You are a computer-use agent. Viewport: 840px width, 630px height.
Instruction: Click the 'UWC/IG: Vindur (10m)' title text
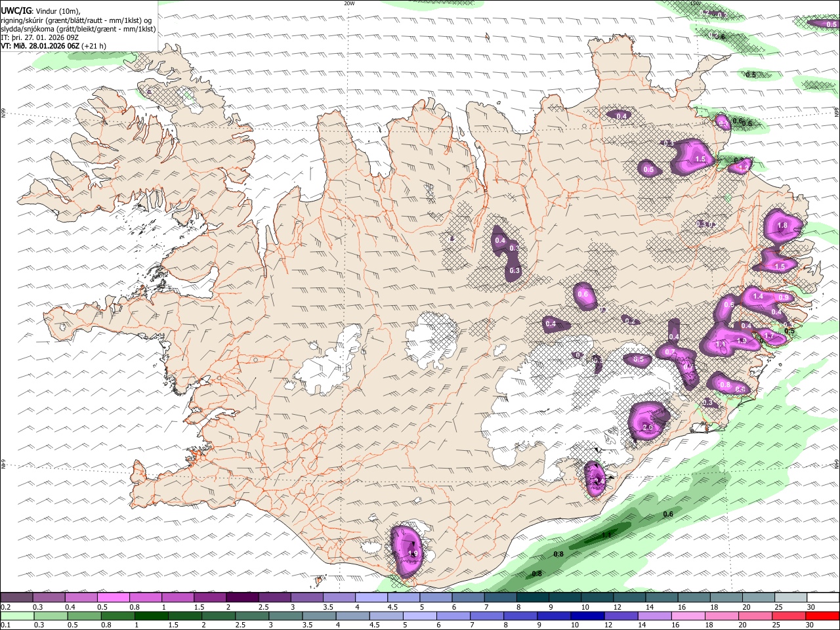pyautogui.click(x=39, y=11)
